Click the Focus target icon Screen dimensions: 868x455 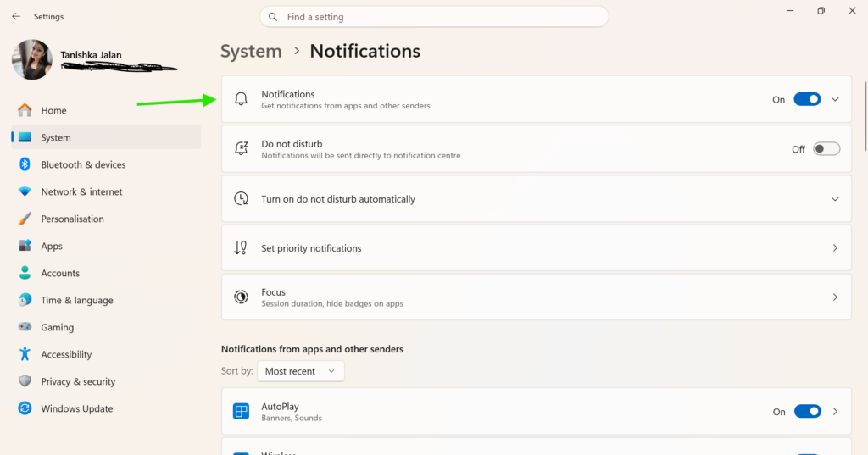241,297
